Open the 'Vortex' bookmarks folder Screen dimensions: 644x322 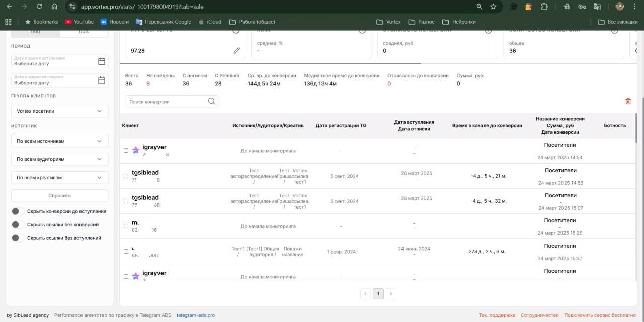[389, 22]
